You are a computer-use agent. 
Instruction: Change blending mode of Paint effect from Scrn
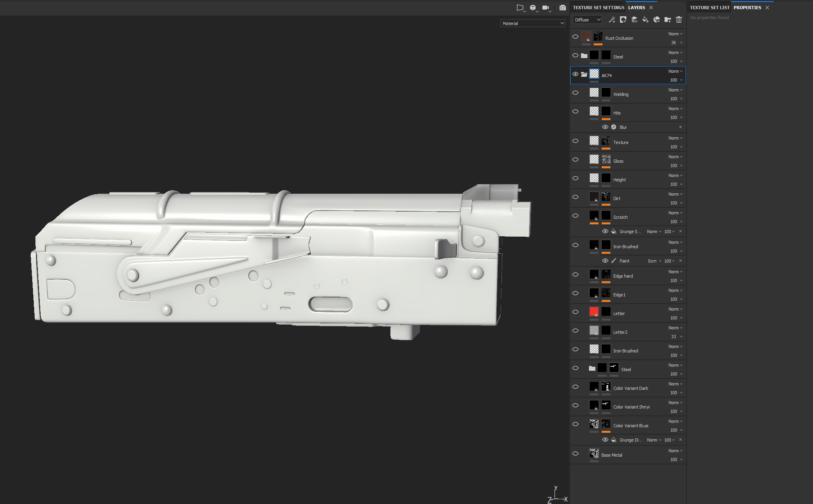pyautogui.click(x=654, y=261)
